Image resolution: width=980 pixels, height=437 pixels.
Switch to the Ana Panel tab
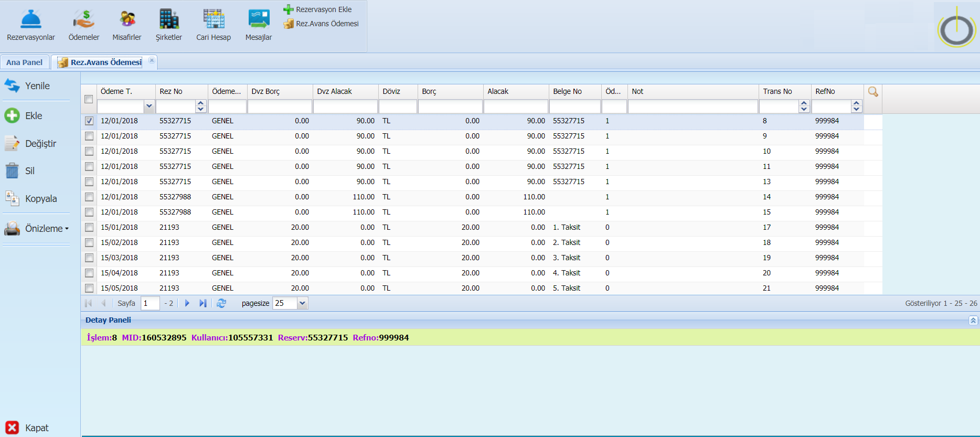25,62
